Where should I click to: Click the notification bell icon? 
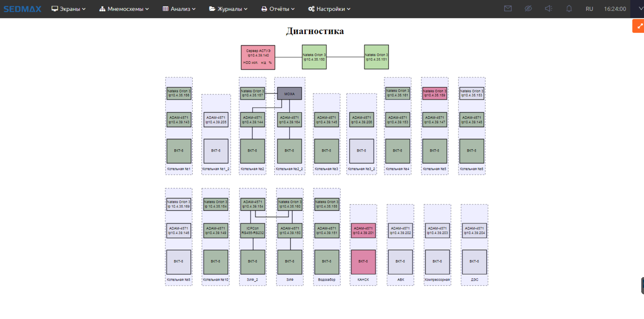[x=569, y=9]
